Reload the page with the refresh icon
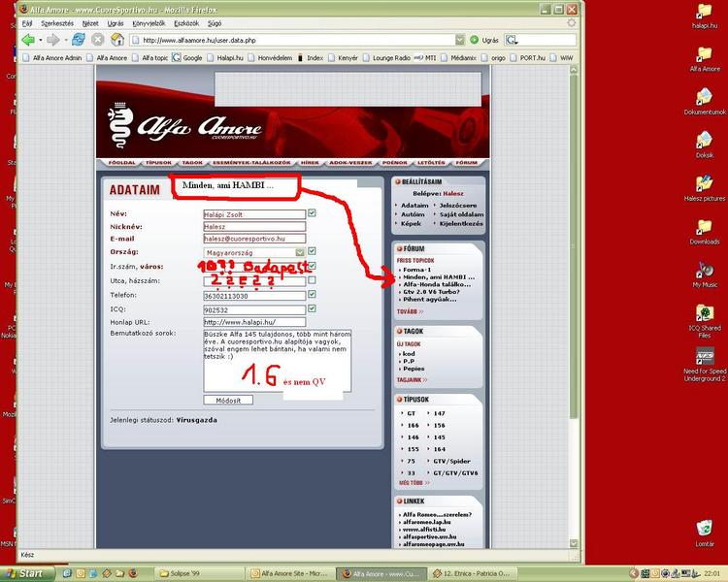Image resolution: width=728 pixels, height=582 pixels. click(78, 40)
